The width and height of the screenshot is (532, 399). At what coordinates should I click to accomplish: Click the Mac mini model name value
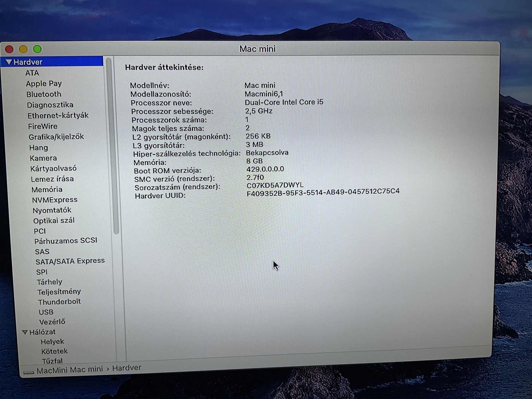pos(260,85)
